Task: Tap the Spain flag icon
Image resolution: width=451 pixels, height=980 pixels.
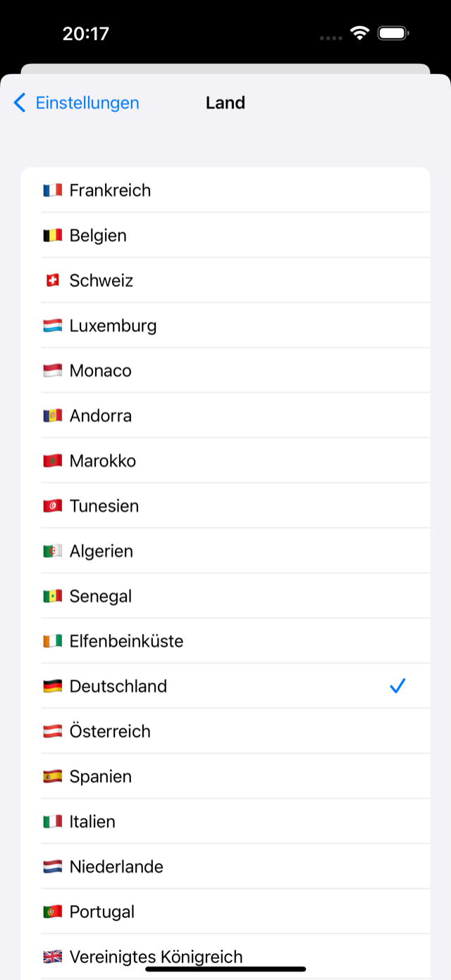Action: (53, 777)
